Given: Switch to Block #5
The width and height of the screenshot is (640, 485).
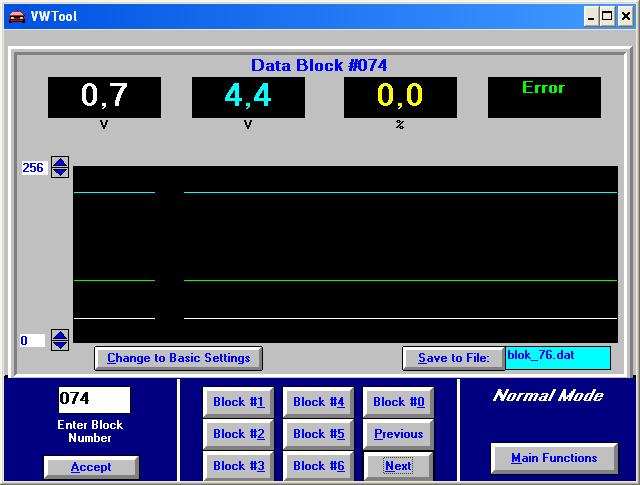Looking at the screenshot, I should [x=318, y=434].
